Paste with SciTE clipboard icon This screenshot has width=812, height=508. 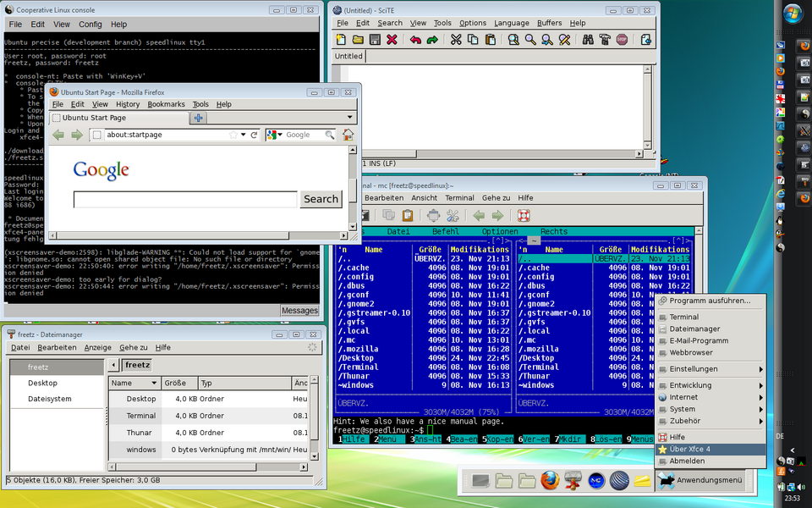pos(490,40)
